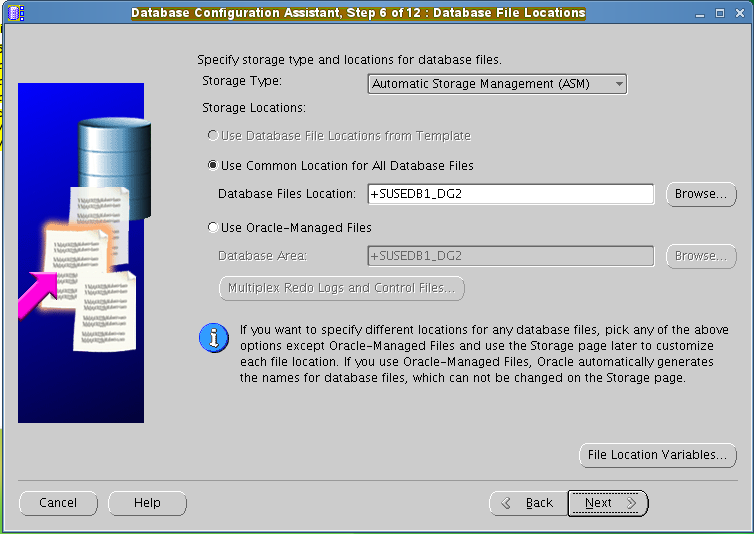Browse for Database Area location
The image size is (754, 534).
point(701,256)
